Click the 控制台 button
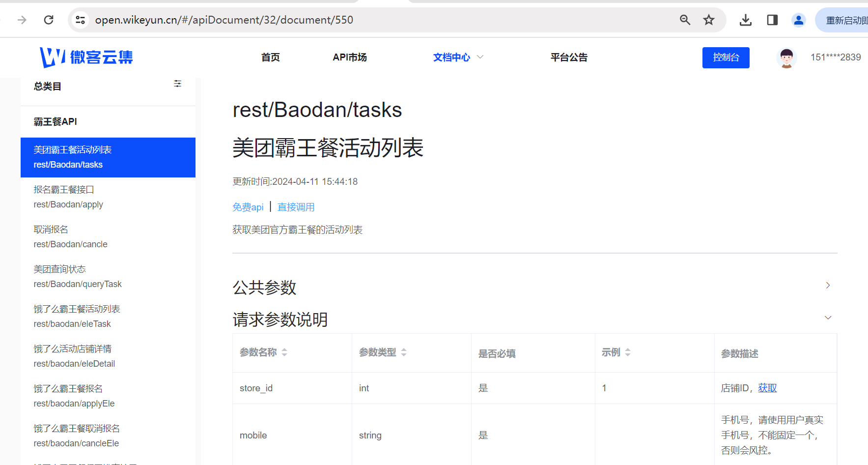The image size is (868, 465). (x=726, y=58)
